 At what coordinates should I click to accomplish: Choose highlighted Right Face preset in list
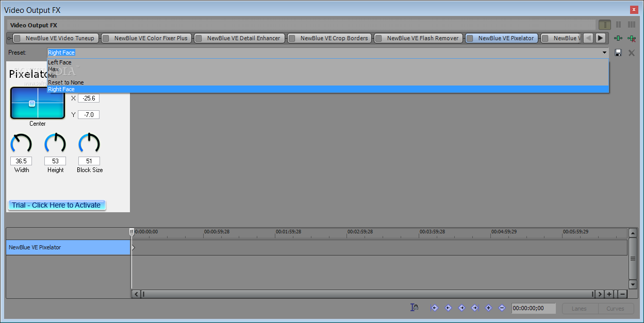(x=328, y=89)
